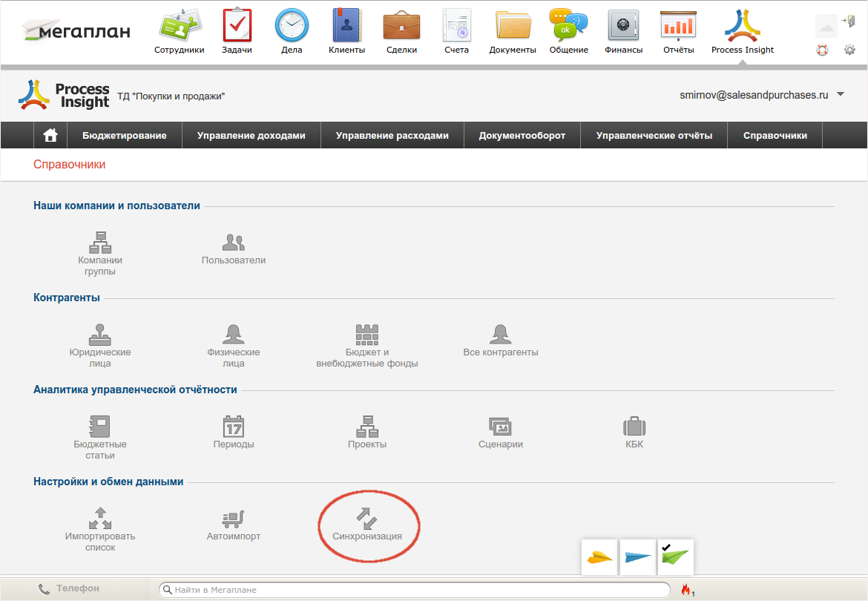The height and width of the screenshot is (601, 868).
Task: Expand the Бюджетирование menu
Action: pos(125,136)
